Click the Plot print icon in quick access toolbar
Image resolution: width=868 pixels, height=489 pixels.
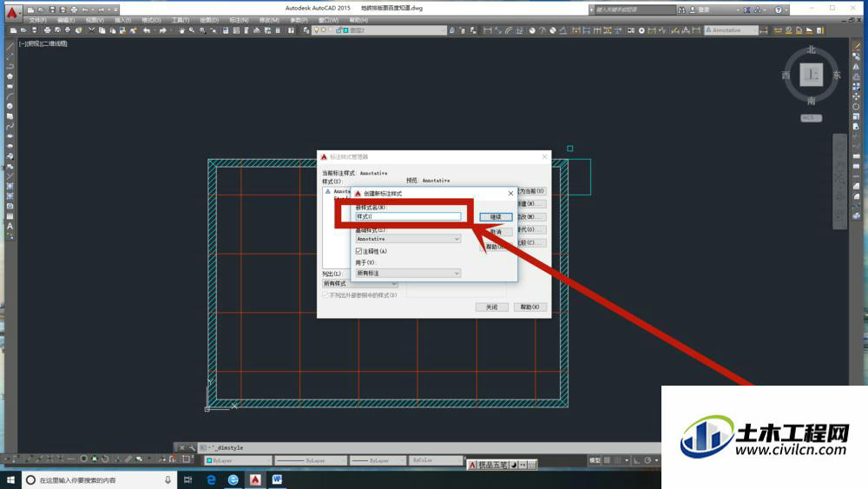coord(74,10)
